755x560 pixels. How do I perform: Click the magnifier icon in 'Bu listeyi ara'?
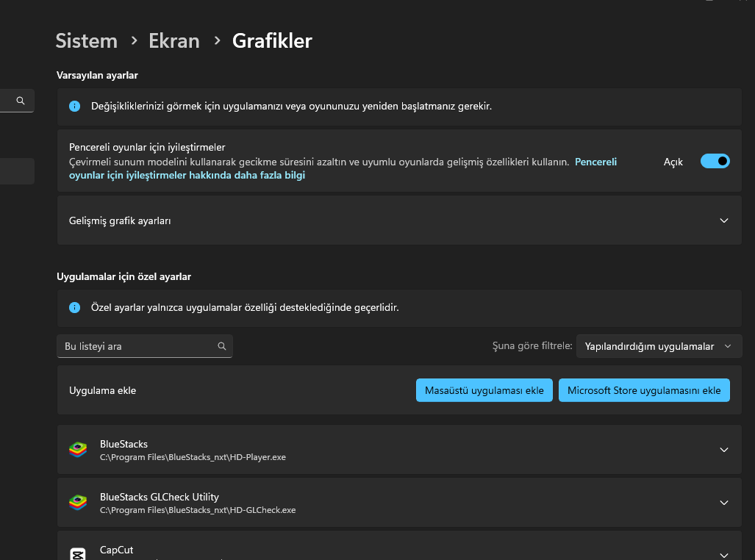[222, 346]
